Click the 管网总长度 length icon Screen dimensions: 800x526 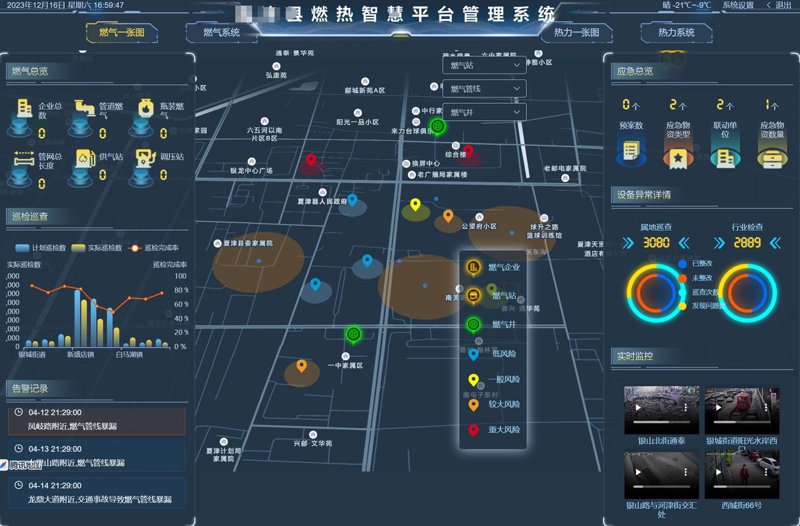point(23,158)
